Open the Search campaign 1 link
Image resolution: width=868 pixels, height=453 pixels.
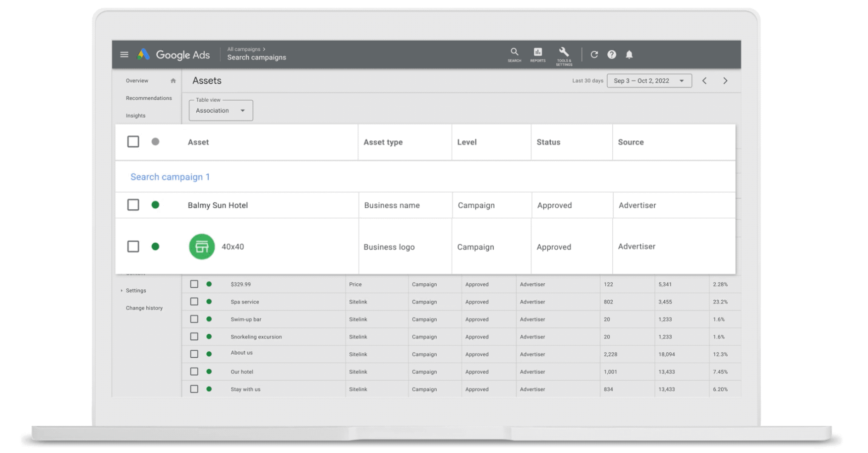170,177
